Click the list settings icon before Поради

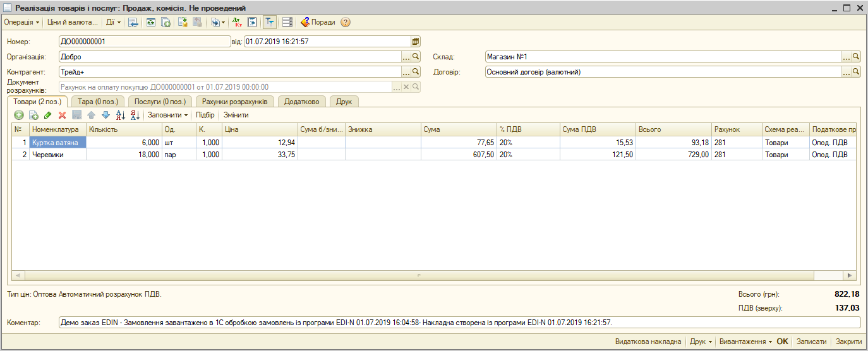tap(287, 22)
